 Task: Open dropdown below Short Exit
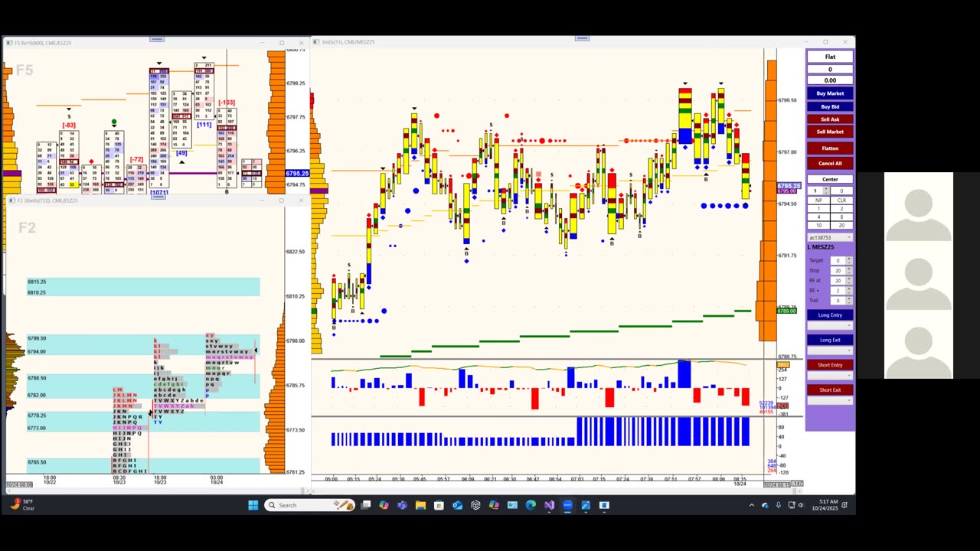[830, 400]
